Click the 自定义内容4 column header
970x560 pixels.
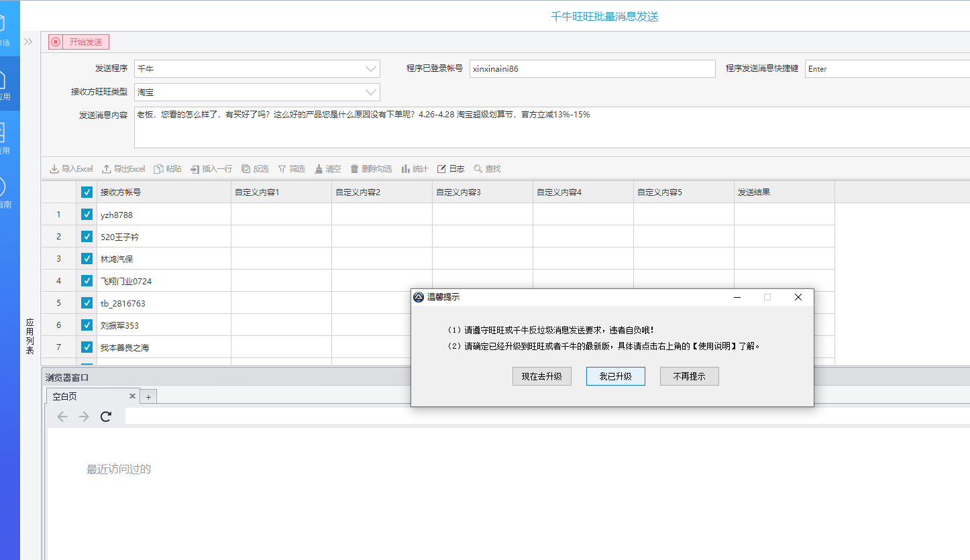point(583,192)
